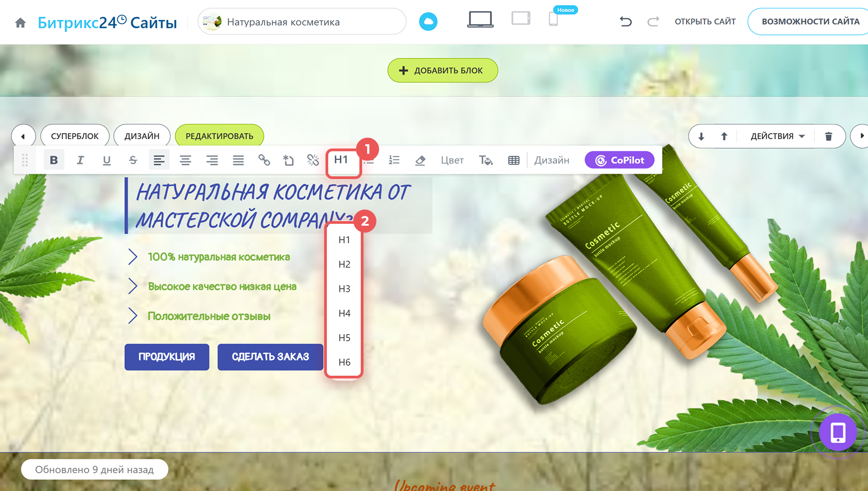
Task: Click the undo arrow
Action: 626,21
